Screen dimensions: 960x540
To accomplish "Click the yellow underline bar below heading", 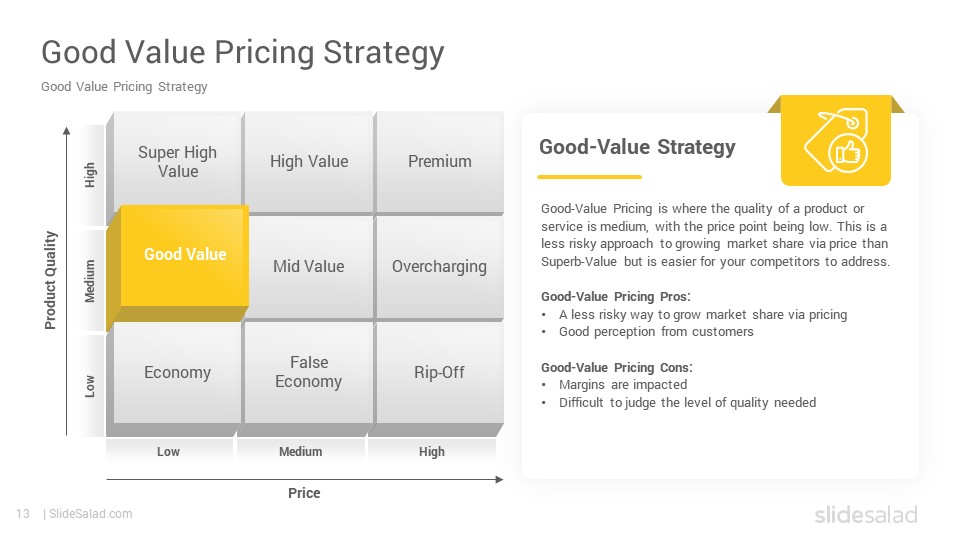I will pos(590,177).
